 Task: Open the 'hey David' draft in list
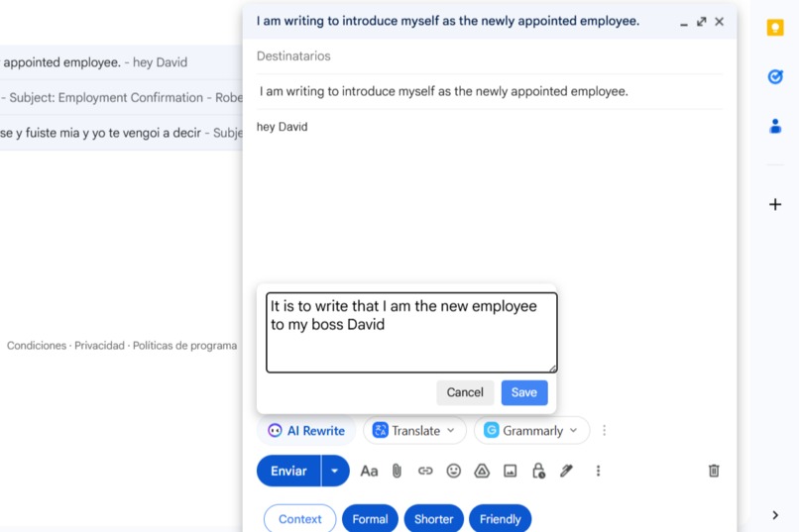point(121,62)
